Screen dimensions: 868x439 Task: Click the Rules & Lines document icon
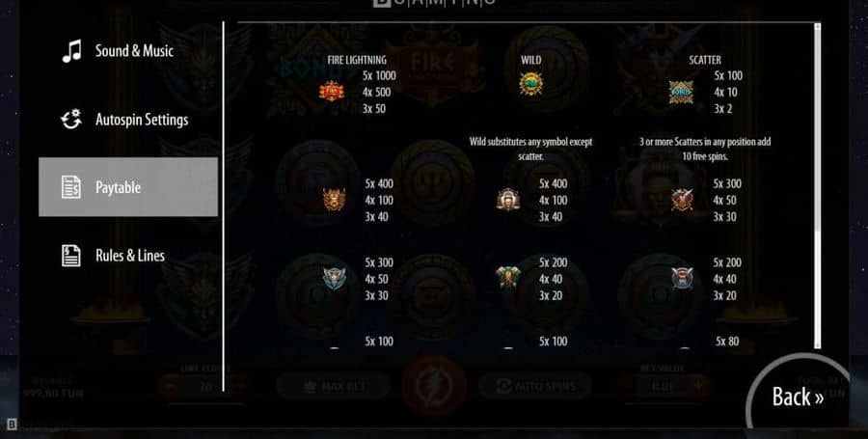tap(70, 256)
